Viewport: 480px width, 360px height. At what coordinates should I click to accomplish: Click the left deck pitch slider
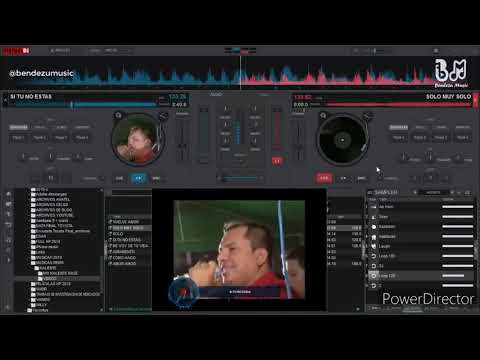pos(182,140)
